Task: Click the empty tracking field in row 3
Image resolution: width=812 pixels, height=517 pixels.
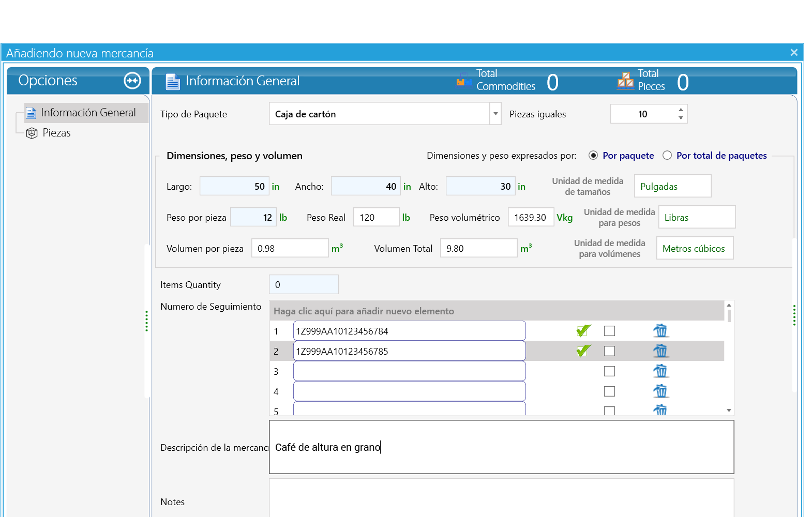Action: 409,371
